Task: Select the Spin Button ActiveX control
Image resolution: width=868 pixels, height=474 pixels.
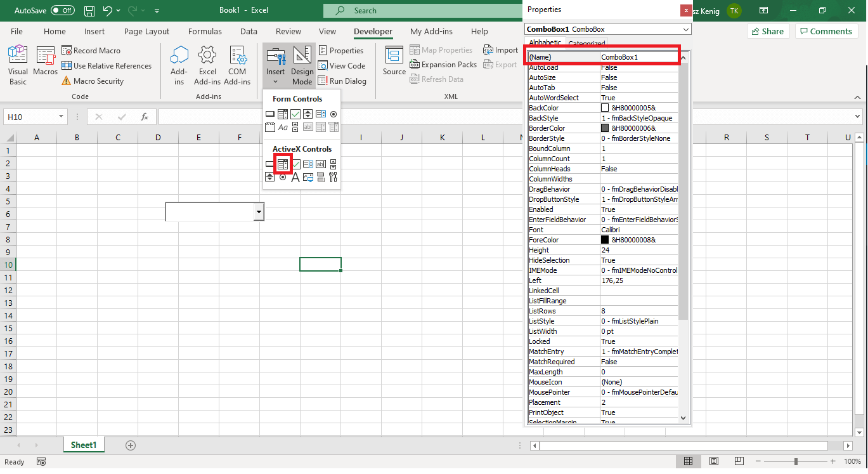Action: [269, 177]
